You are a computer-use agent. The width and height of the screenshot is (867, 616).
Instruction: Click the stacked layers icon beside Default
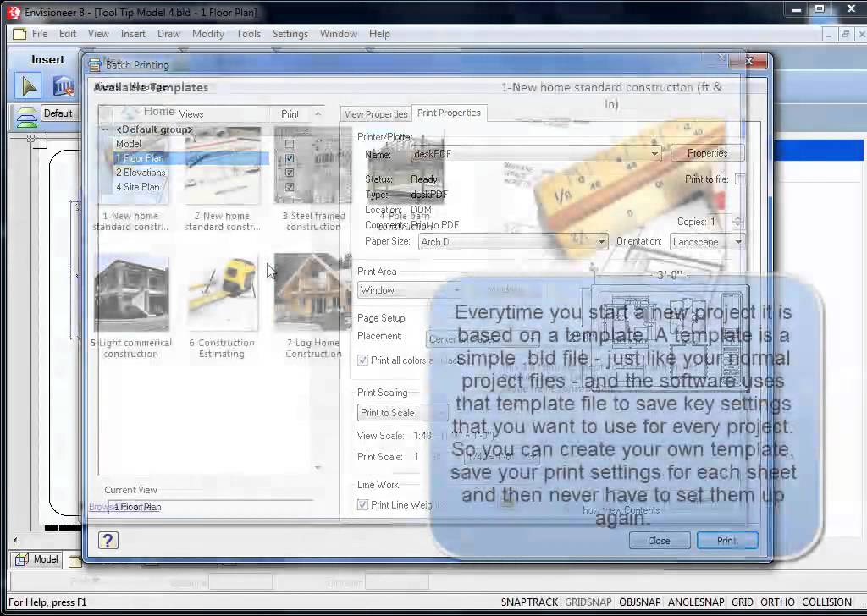(26, 117)
